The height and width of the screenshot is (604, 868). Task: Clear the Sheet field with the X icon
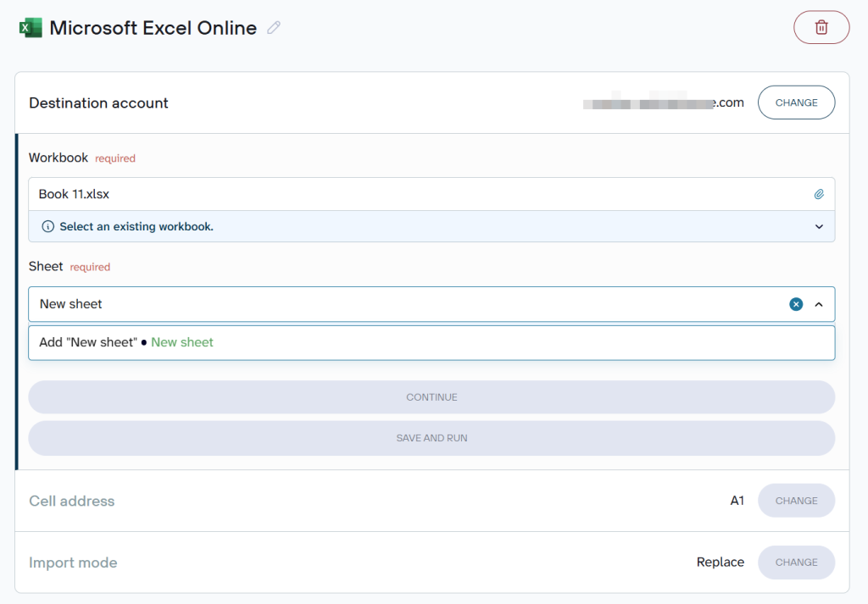coord(796,304)
